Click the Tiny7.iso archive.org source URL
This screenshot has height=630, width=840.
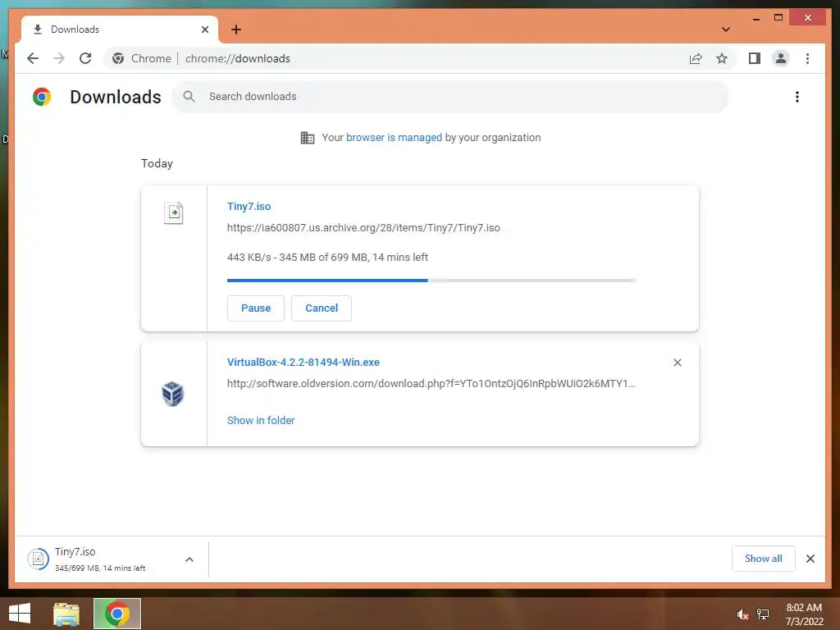click(363, 228)
